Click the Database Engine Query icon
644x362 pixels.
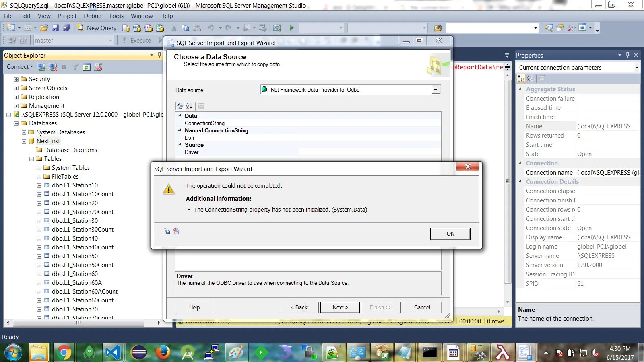pos(126,28)
